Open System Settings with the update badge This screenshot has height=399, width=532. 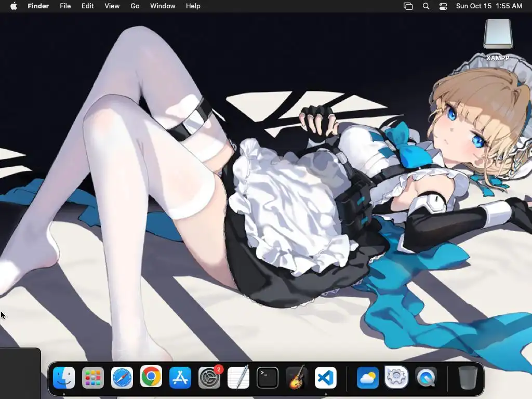tap(209, 377)
